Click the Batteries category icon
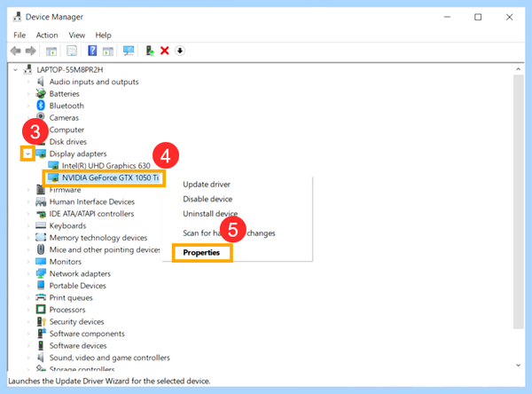Image resolution: width=532 pixels, height=394 pixels. coord(41,93)
